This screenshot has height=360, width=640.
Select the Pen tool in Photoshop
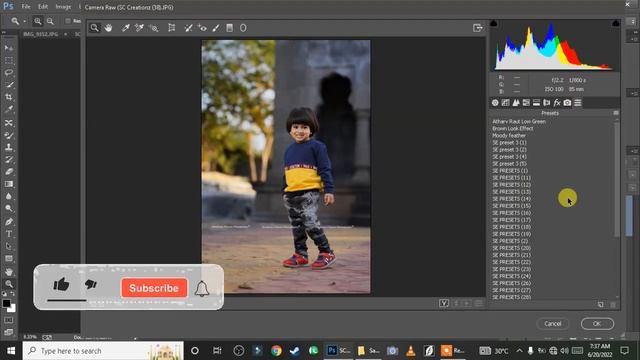(9, 222)
